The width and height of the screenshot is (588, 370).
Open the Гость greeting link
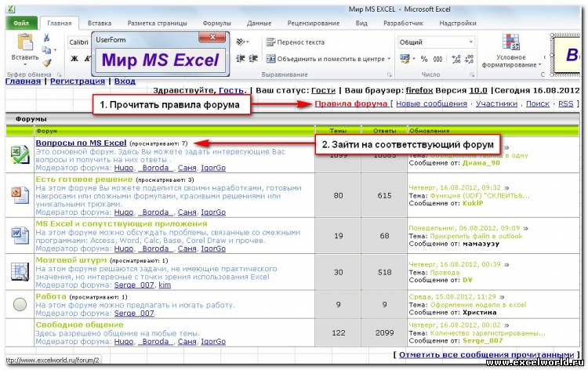[x=232, y=90]
